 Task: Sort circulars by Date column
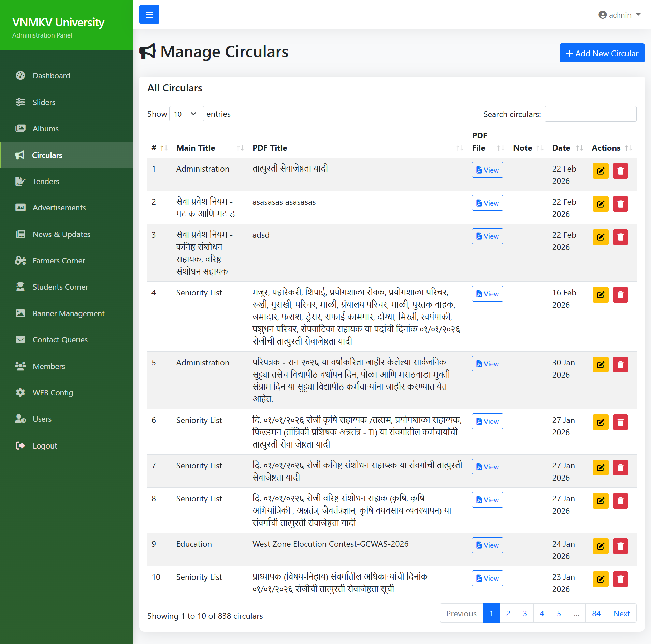tap(579, 148)
